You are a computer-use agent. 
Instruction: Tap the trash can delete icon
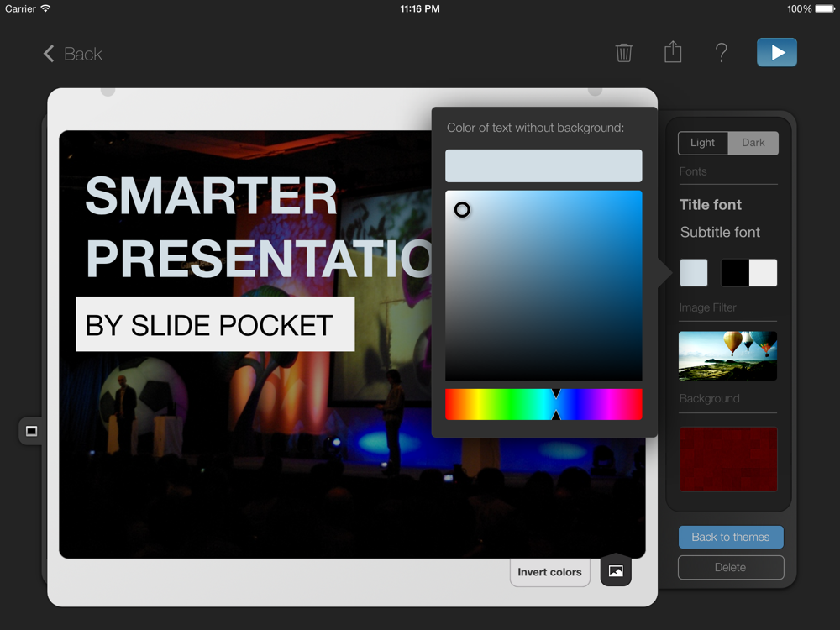click(623, 52)
